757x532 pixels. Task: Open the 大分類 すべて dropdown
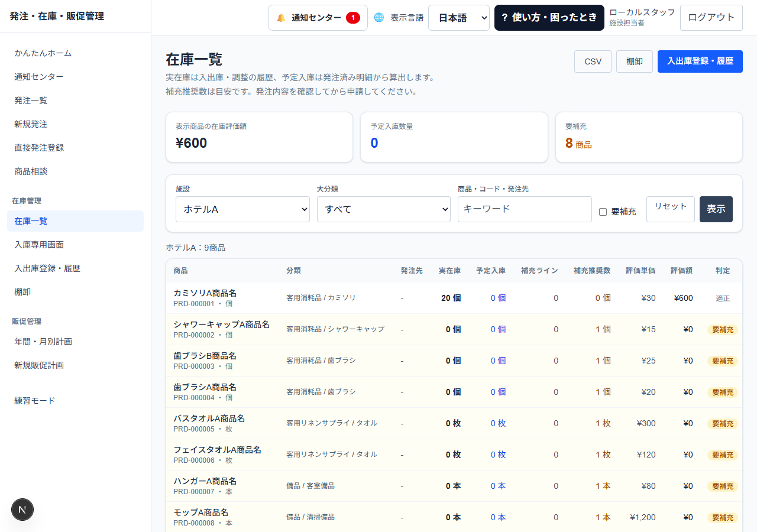[384, 209]
